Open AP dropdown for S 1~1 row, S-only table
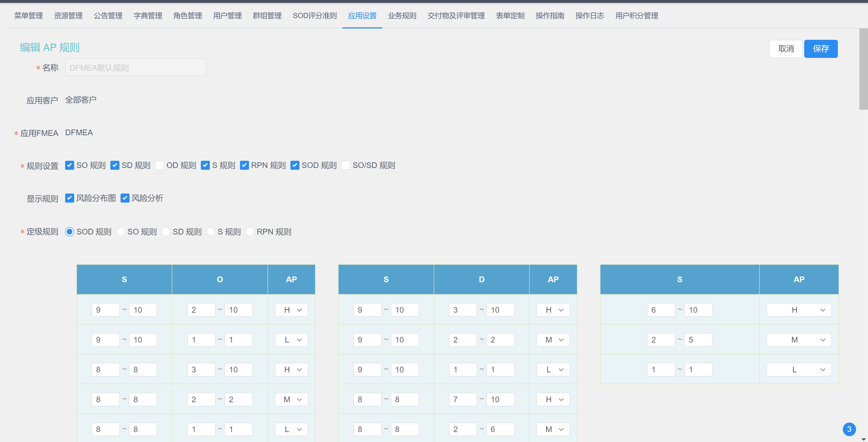Screen dimensions: 868x442 (x=799, y=370)
